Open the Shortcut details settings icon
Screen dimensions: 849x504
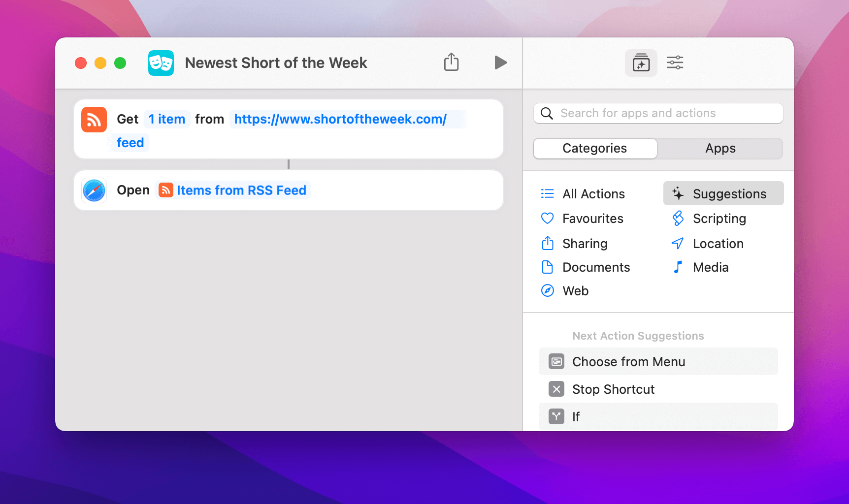click(675, 63)
